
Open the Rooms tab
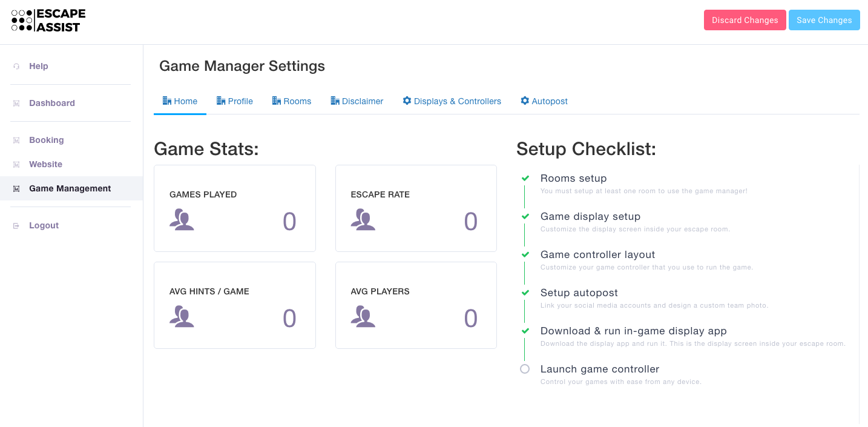(x=291, y=101)
